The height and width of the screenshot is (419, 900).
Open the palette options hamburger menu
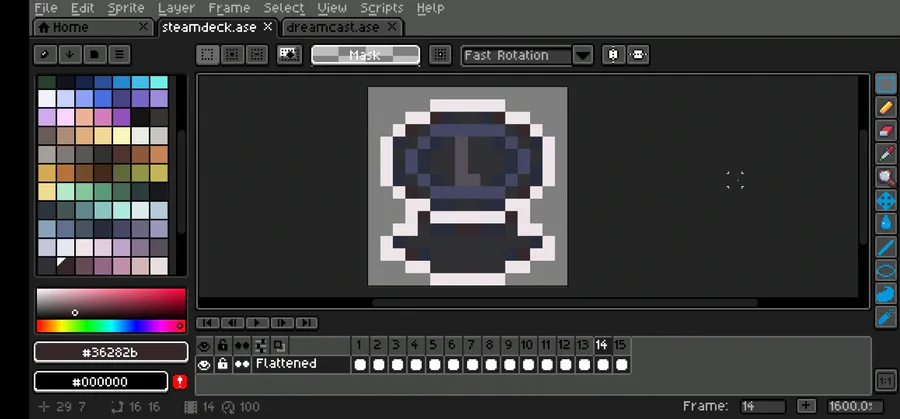point(119,55)
